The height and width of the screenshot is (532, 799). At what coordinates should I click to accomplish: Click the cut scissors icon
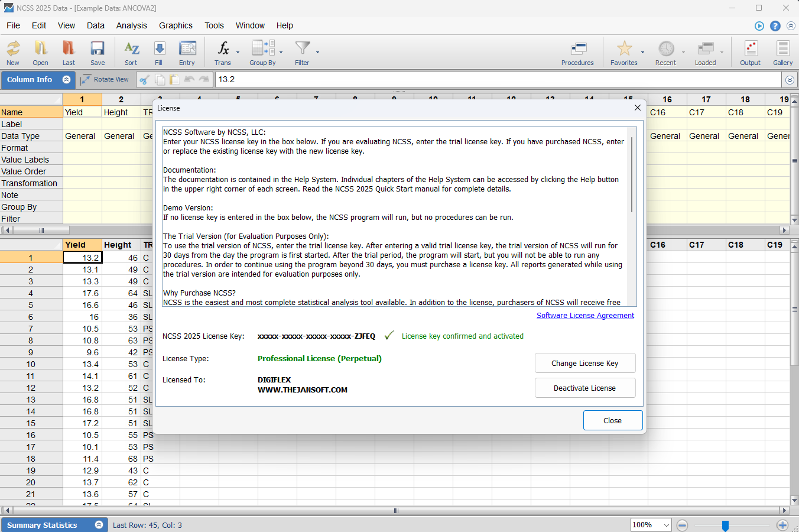click(x=145, y=79)
